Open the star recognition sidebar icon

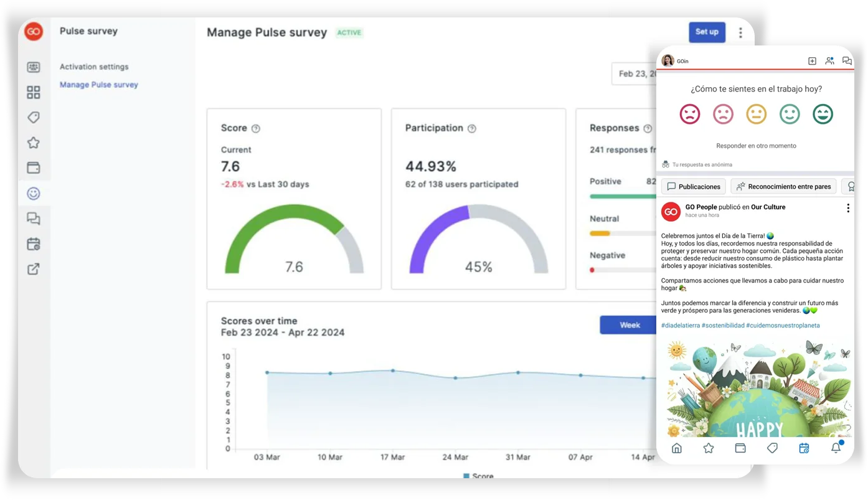[x=34, y=143]
